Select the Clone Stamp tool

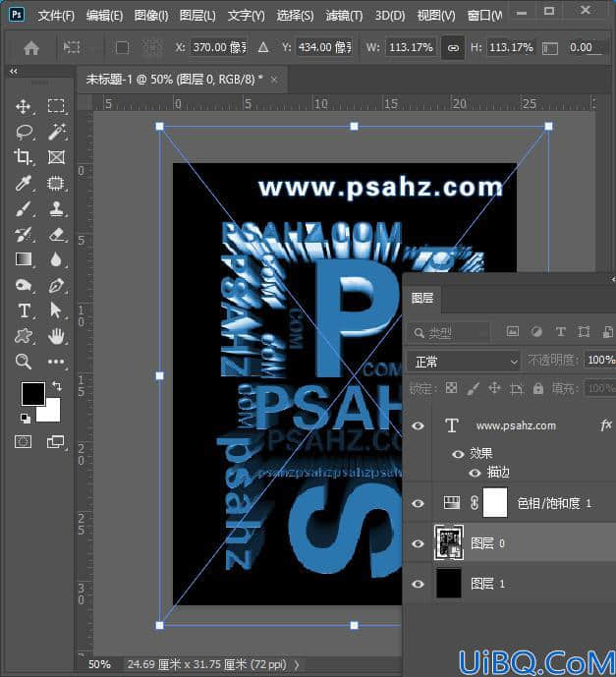coord(56,208)
